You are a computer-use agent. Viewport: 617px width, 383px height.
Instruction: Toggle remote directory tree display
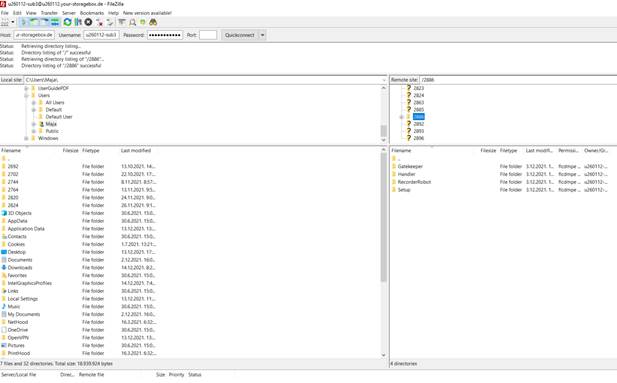pyautogui.click(x=44, y=22)
